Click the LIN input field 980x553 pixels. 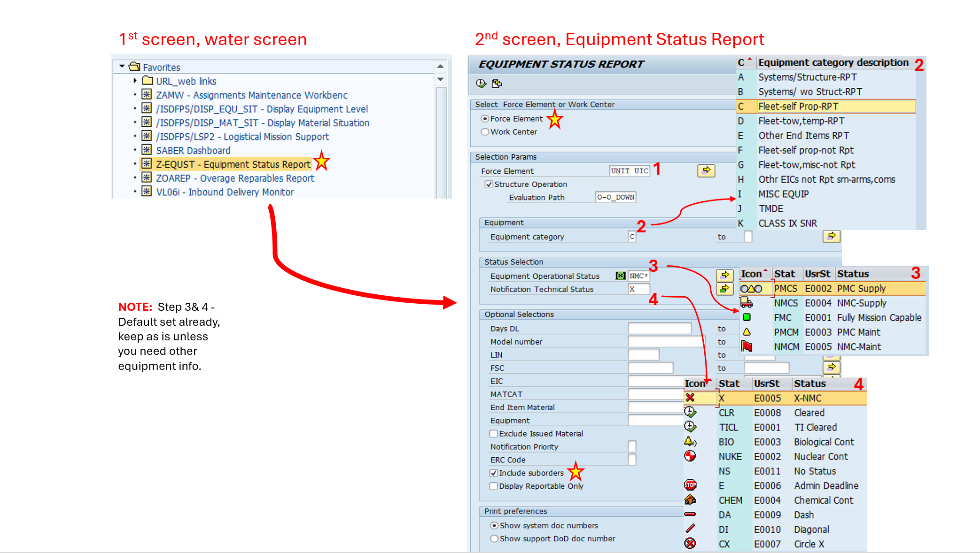[644, 355]
